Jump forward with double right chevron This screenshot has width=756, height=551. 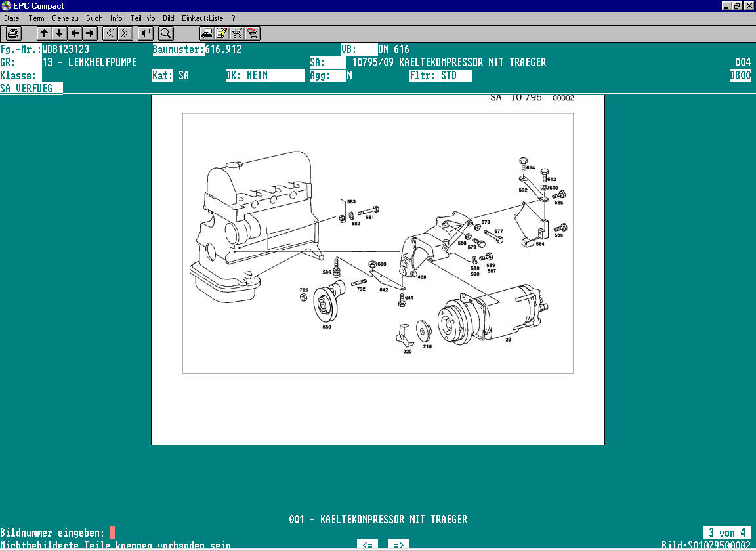tap(125, 33)
